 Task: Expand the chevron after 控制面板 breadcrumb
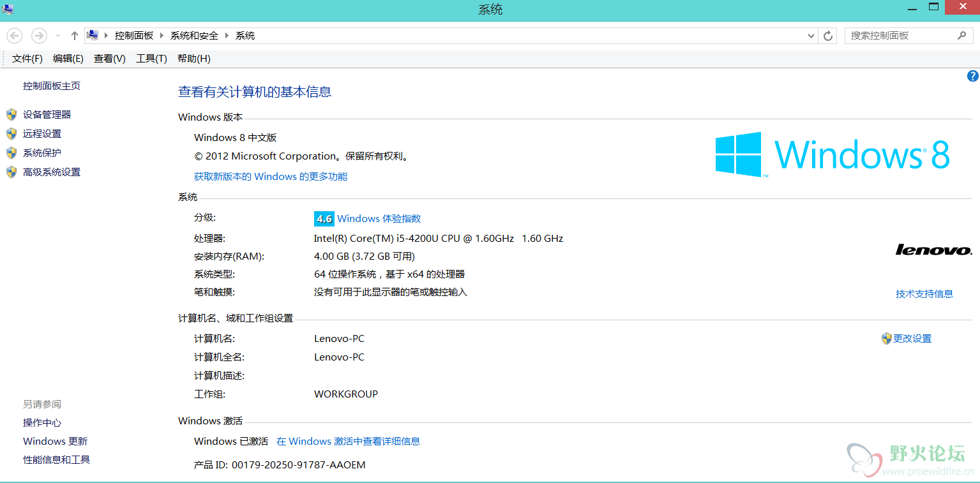click(162, 36)
